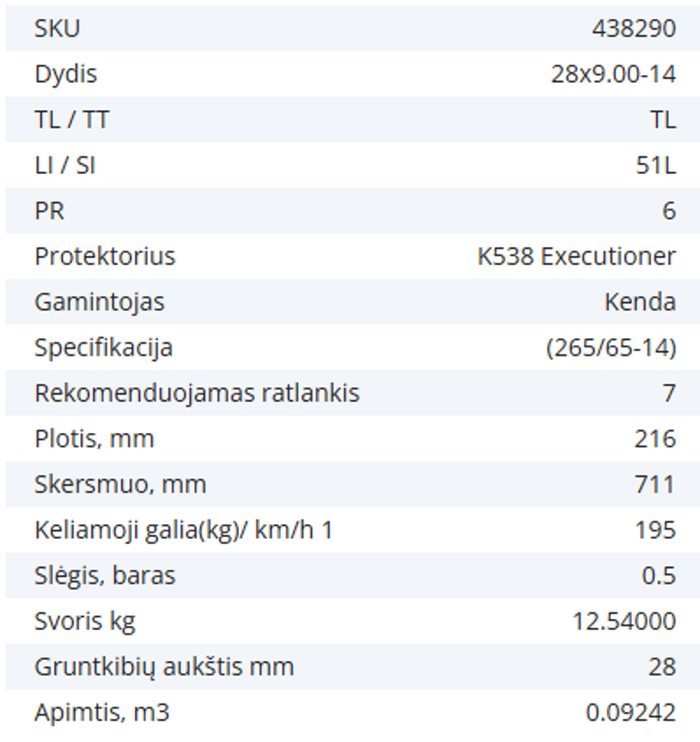Image resolution: width=700 pixels, height=742 pixels.
Task: Click the Slėgis, baras value 0.5
Action: (x=658, y=575)
